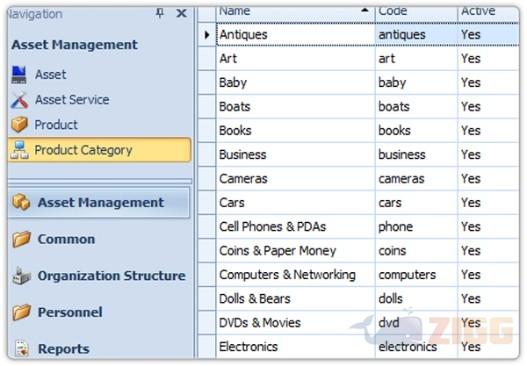Close the Navigation panel
Image resolution: width=527 pixels, height=366 pixels.
click(x=181, y=13)
